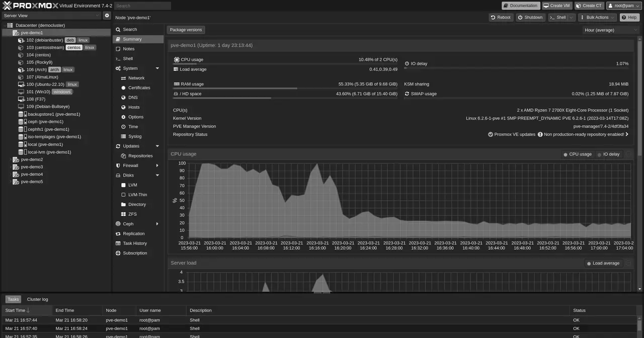This screenshot has width=644, height=338.
Task: Click the CPU usage progress bar
Action: [285, 64]
